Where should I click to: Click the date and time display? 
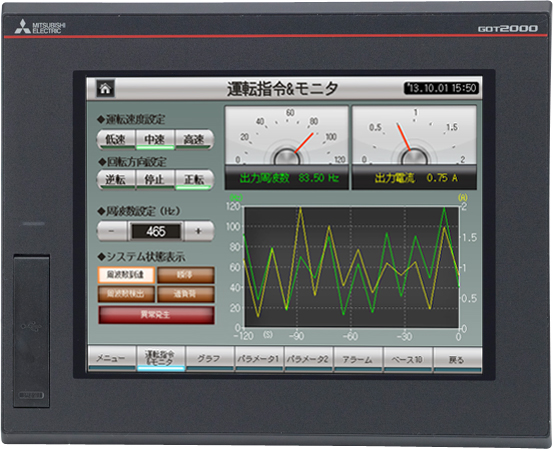442,88
